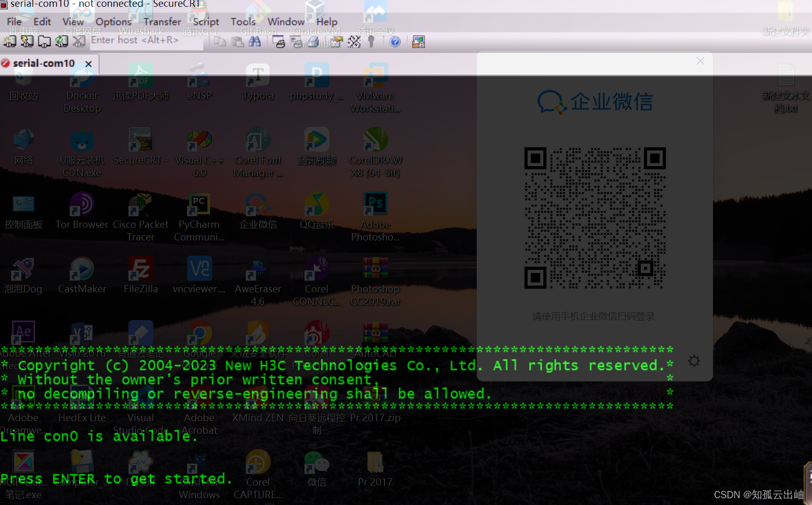Screen dimensions: 812x505
Task: Click the Connect in Tab toolbar icon
Action: (45, 41)
